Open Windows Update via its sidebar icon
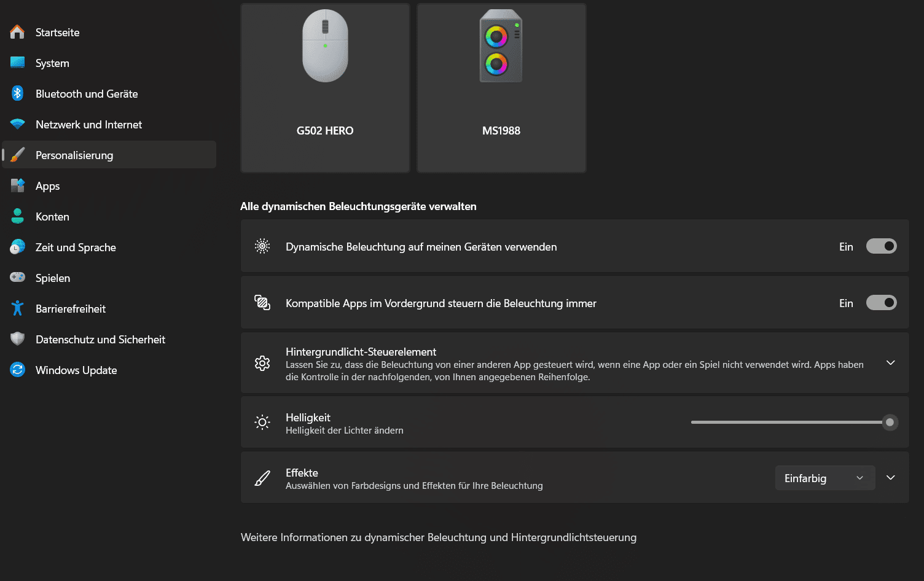The image size is (924, 581). coord(17,370)
